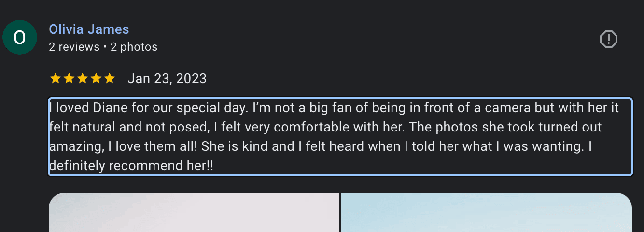
Task: Click the second rating star
Action: (x=69, y=79)
